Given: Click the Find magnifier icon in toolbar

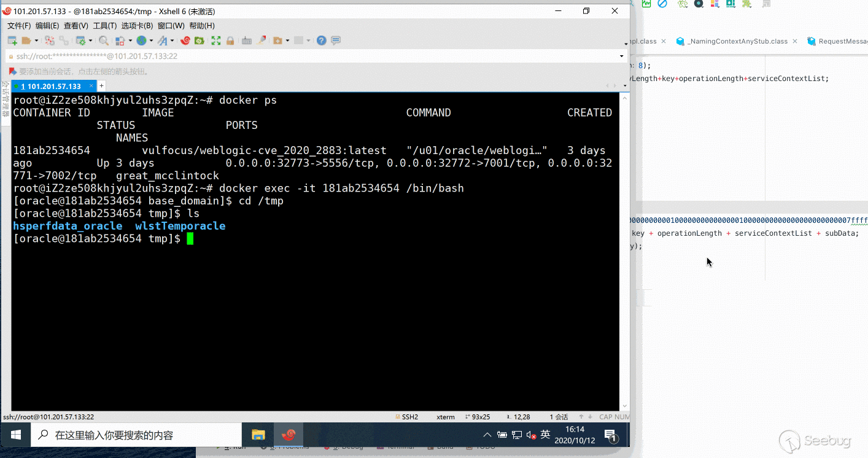Looking at the screenshot, I should coord(104,41).
